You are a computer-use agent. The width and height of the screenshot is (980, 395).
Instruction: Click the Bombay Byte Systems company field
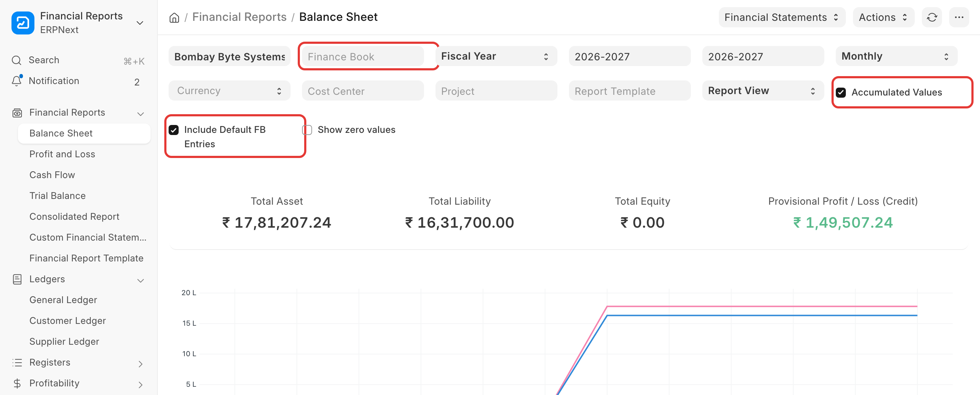230,56
